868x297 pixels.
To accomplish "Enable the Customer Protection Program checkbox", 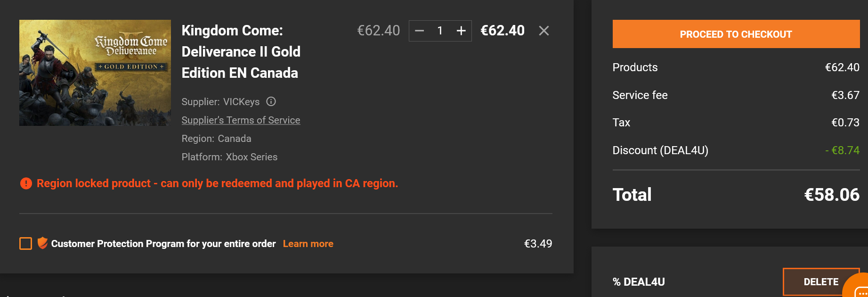I will pos(25,244).
